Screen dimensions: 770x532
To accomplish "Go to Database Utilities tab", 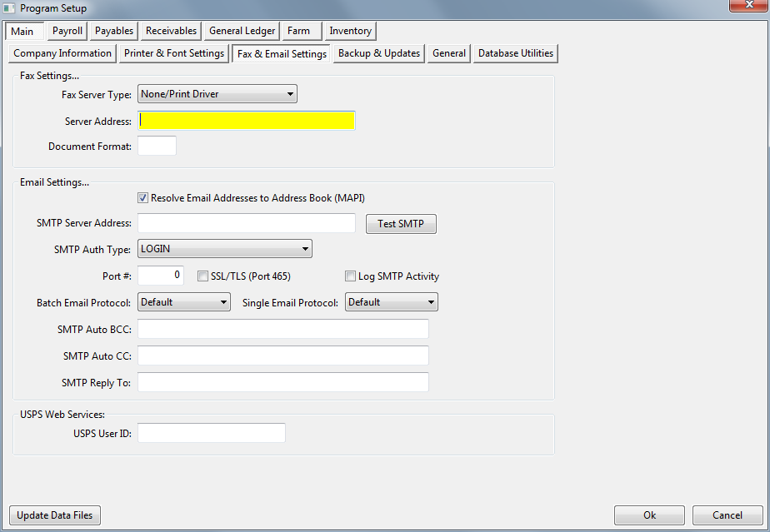I will pos(515,53).
